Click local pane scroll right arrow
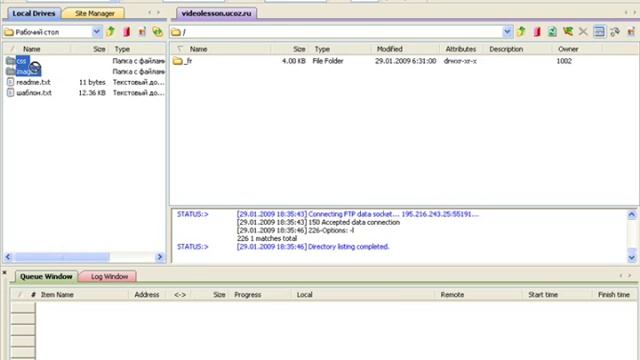 [160, 257]
